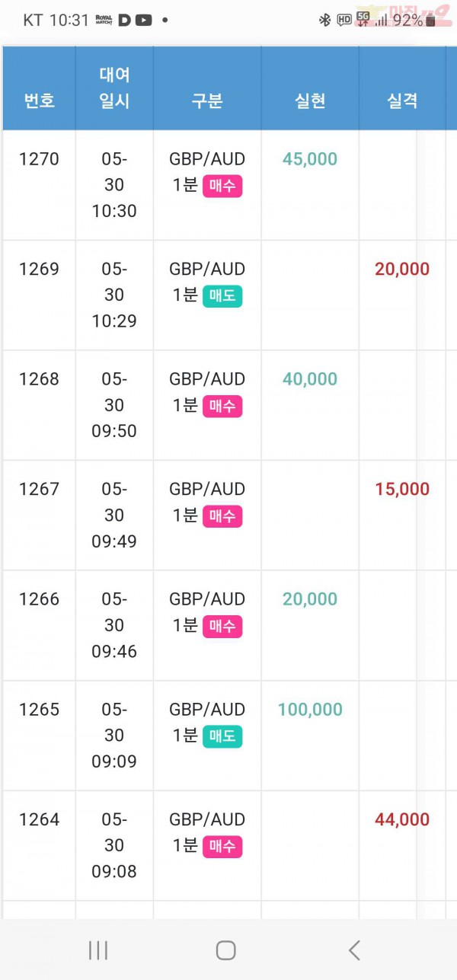Select the 실현 column header
Image resolution: width=457 pixels, height=980 pixels.
(310, 101)
